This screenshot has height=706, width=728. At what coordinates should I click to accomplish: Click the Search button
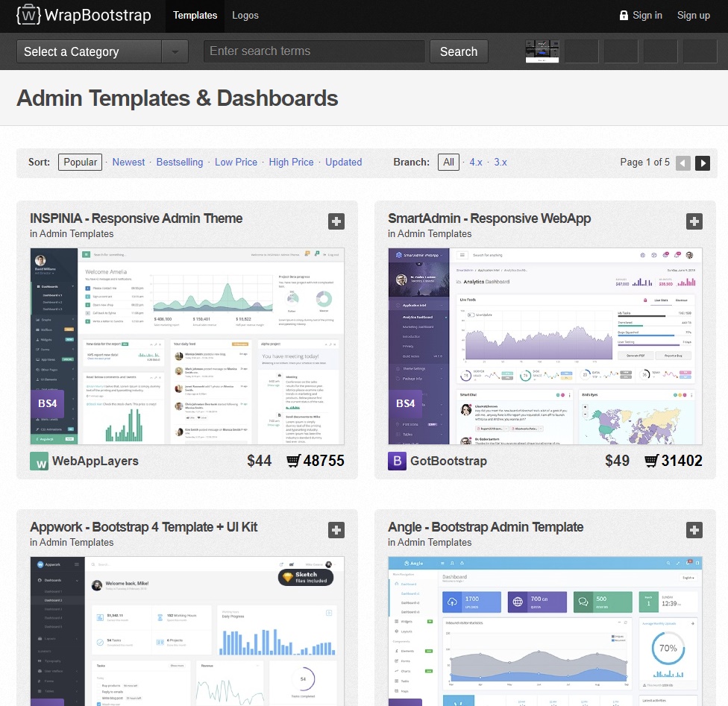[459, 51]
